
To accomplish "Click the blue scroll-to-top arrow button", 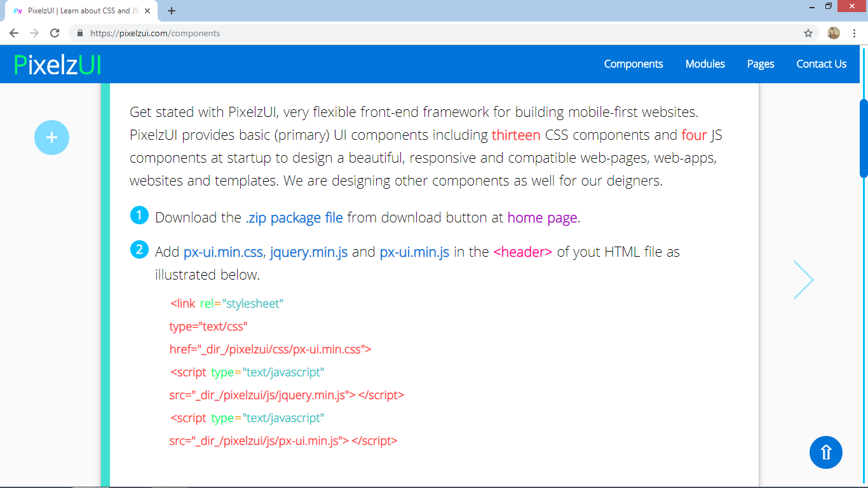I will pyautogui.click(x=826, y=452).
